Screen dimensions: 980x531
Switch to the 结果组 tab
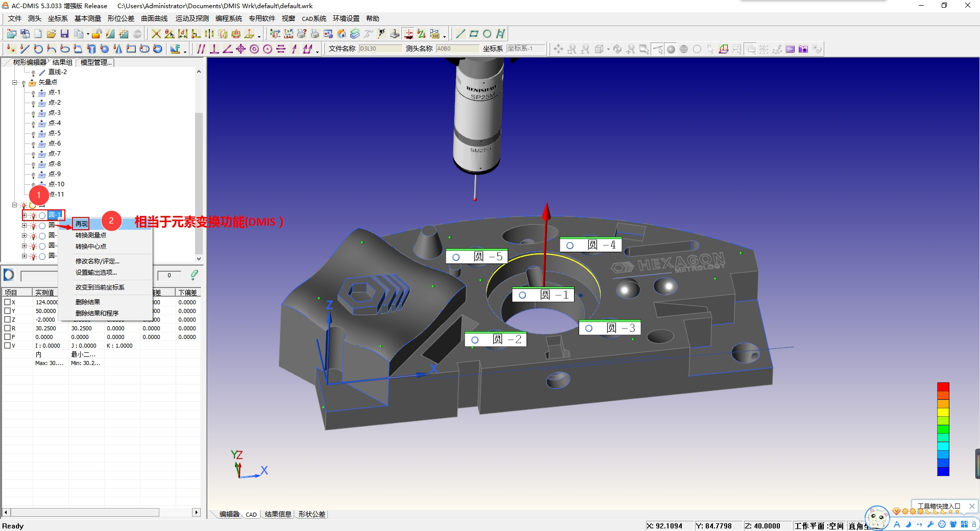click(62, 62)
